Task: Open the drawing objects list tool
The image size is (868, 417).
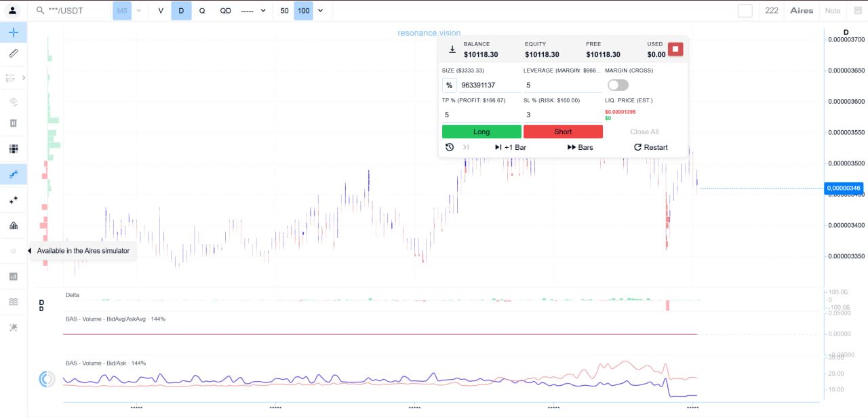Action: (10, 78)
